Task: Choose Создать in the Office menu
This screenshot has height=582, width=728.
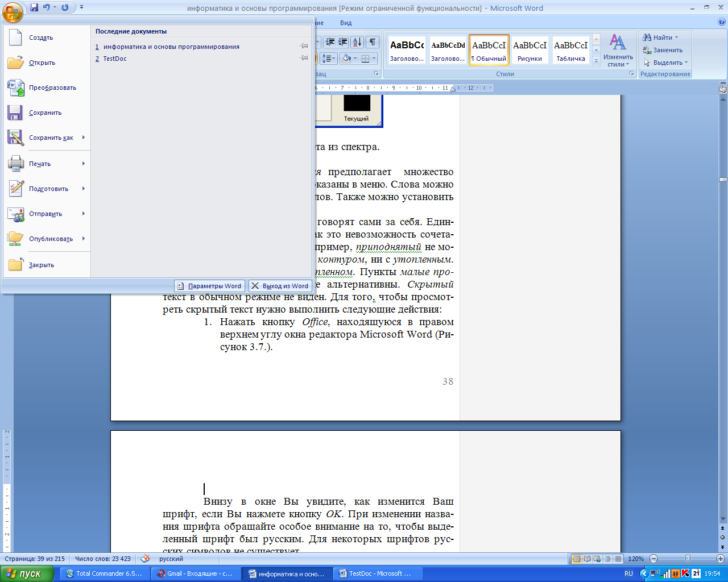Action: [47, 38]
